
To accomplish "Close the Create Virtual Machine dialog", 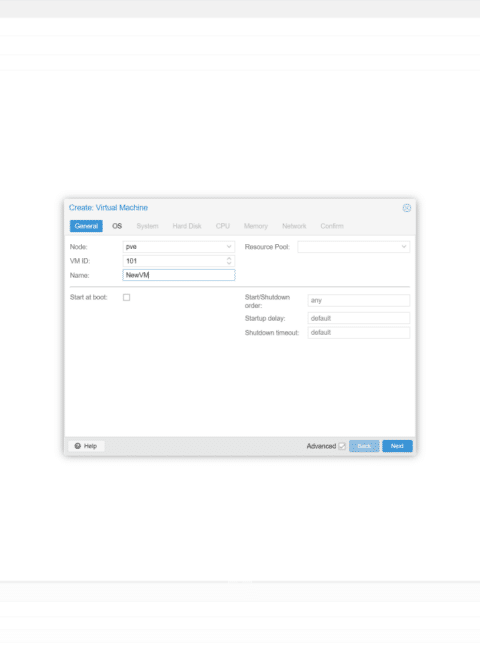I will (x=407, y=208).
